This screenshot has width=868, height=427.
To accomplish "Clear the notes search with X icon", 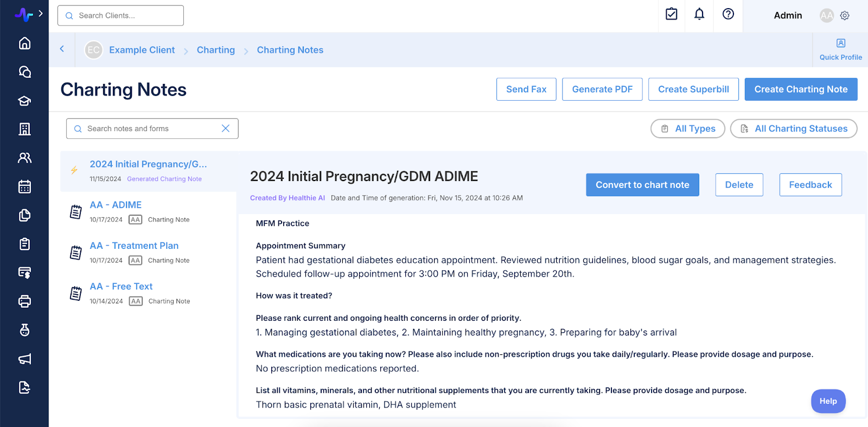I will [226, 128].
